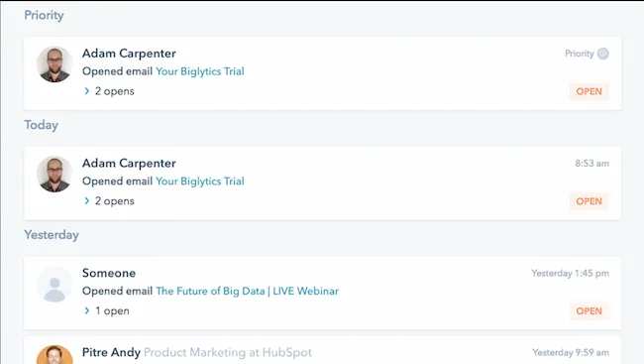The width and height of the screenshot is (644, 364).
Task: Expand 2 opens in the Today card
Action: 109,201
